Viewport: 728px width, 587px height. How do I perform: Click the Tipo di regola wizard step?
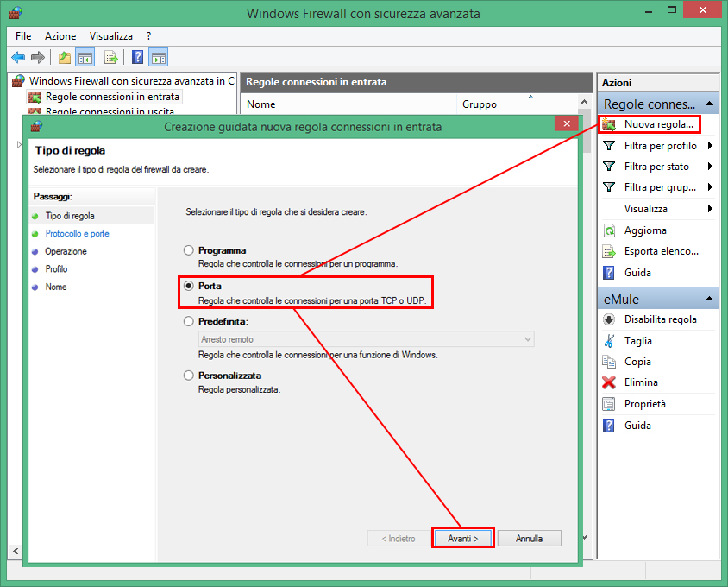coord(70,216)
